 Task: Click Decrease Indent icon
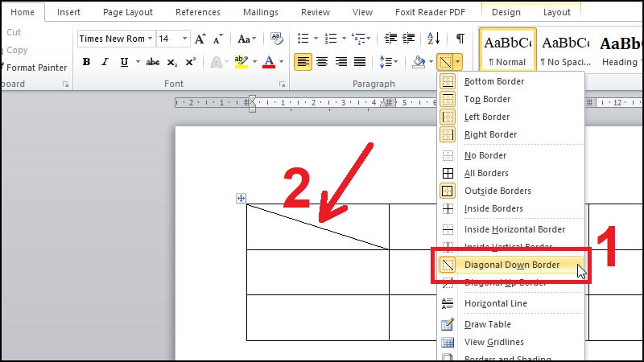click(x=390, y=39)
